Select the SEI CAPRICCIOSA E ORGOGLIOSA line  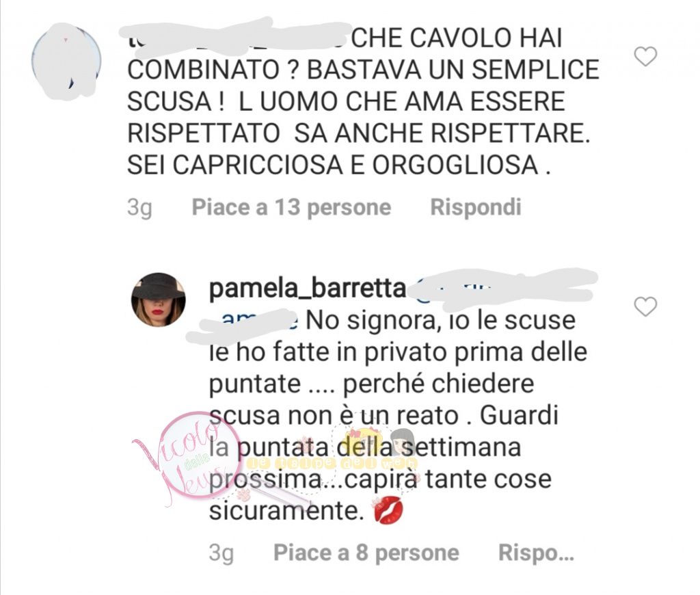click(x=338, y=165)
